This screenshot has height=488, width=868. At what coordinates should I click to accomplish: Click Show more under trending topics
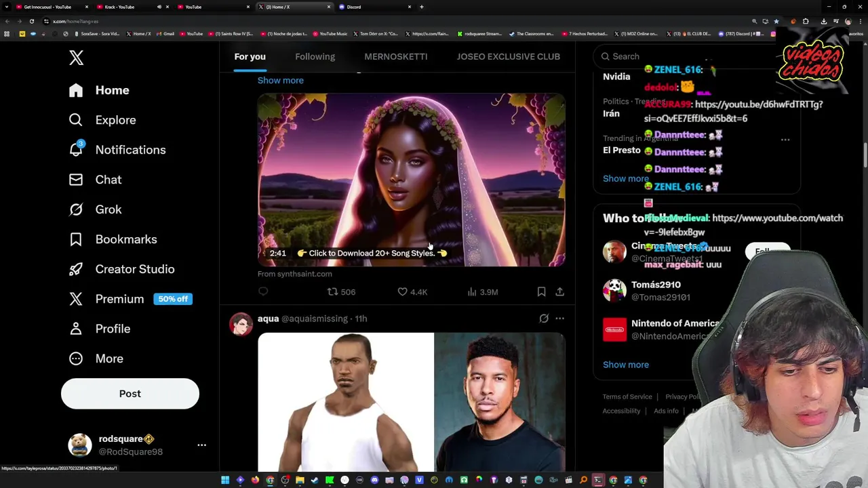click(x=625, y=179)
